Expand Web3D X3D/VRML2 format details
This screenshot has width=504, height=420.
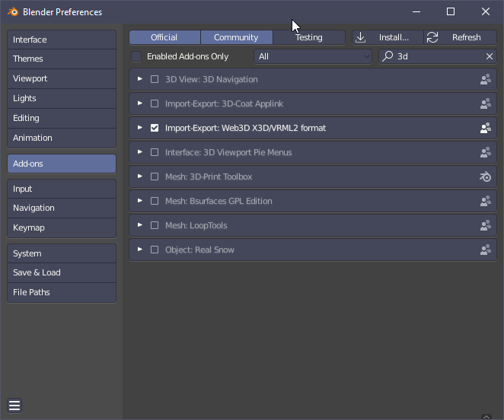pos(140,128)
